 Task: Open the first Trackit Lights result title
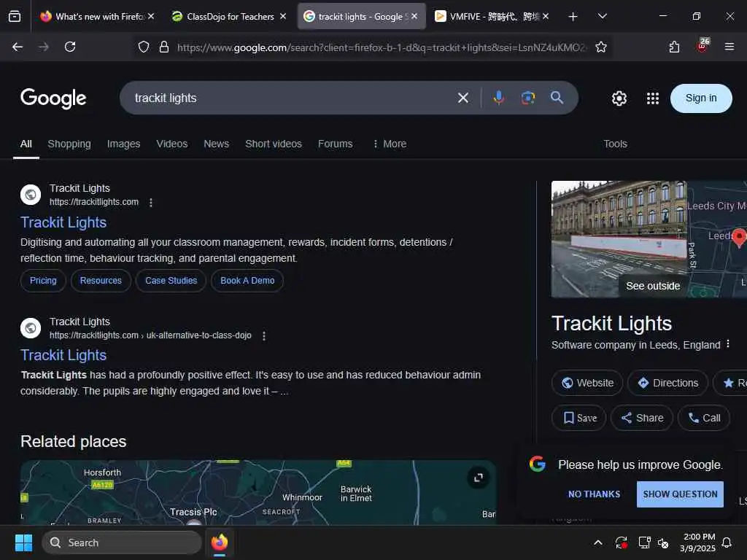point(63,222)
